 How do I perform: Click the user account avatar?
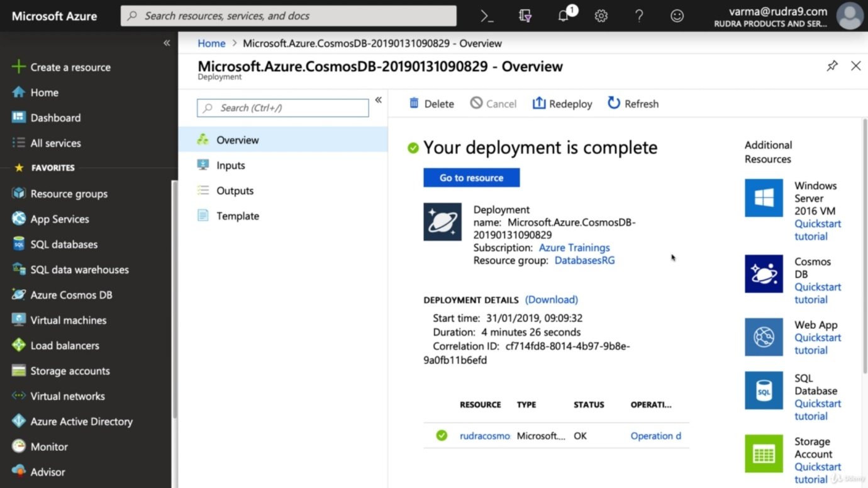850,16
